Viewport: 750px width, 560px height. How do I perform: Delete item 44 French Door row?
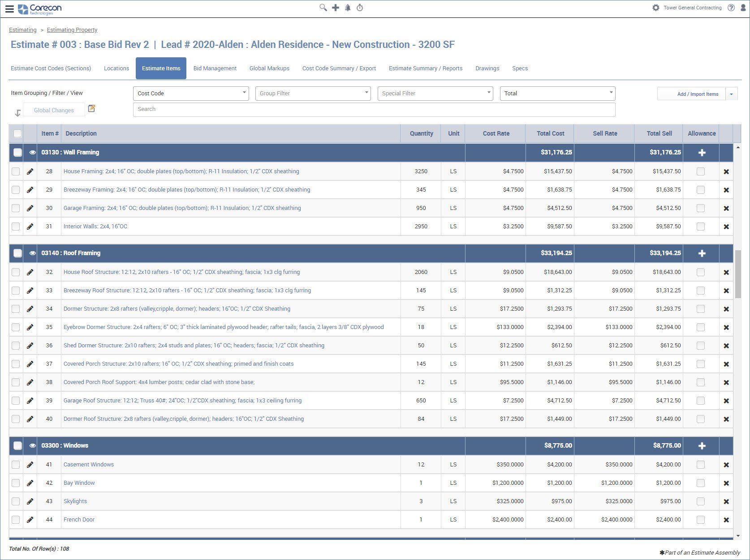coord(726,520)
